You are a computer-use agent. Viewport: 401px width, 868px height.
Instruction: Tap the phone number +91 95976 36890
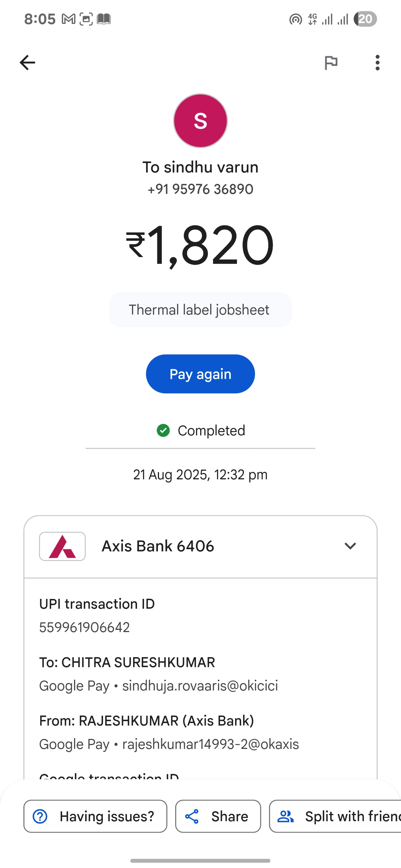[x=200, y=189]
